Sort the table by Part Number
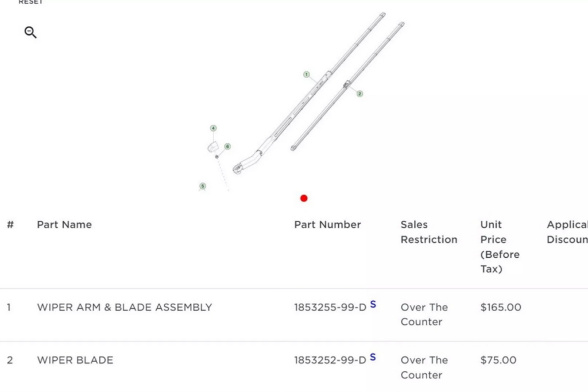Viewport: 588px width, 392px height. pos(327,224)
